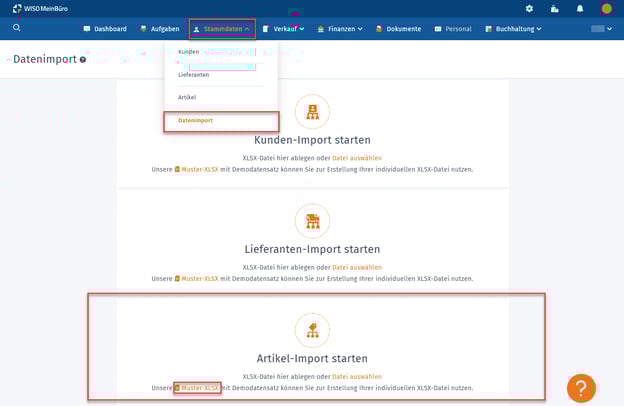Select Lieferanten in the Stammdaten menu

(x=194, y=75)
